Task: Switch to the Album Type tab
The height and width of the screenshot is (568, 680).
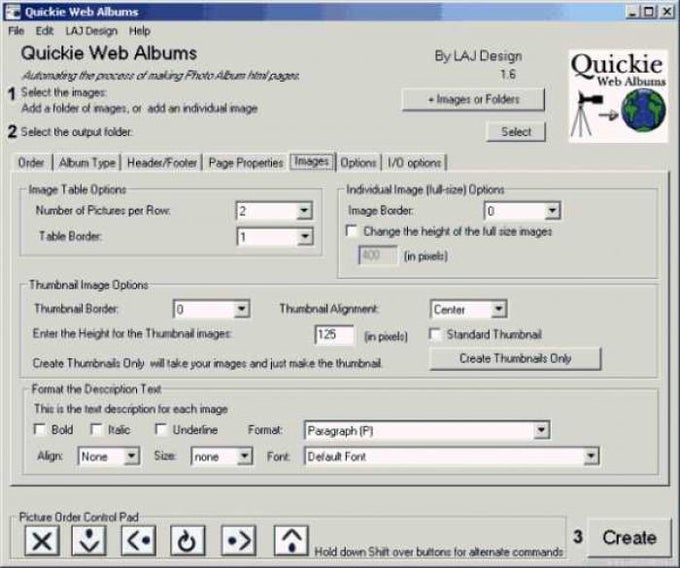Action: 87,163
